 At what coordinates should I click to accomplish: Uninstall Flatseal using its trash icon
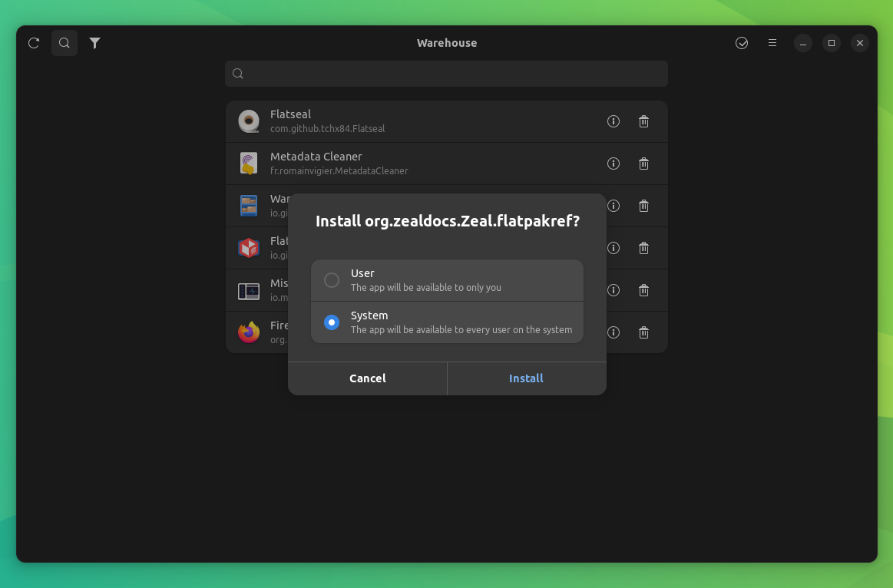tap(643, 121)
